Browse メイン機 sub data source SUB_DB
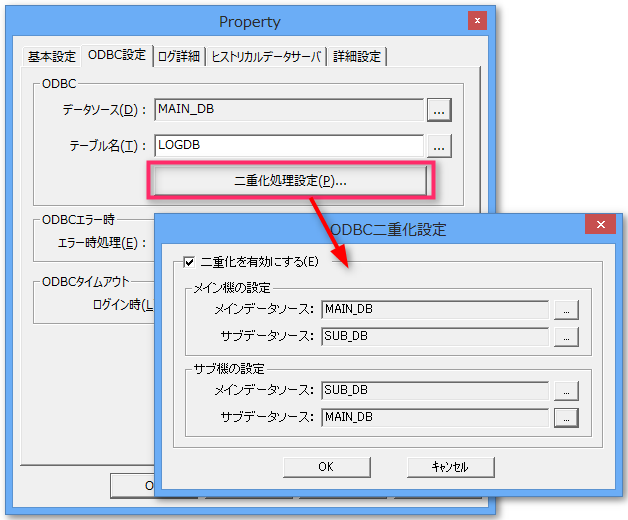Image resolution: width=628 pixels, height=520 pixels. [566, 336]
